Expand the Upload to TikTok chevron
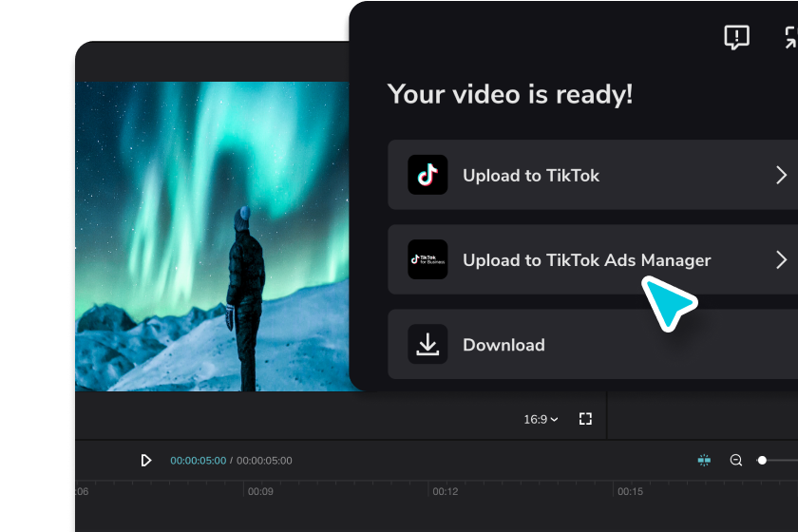This screenshot has width=798, height=532. coord(781,175)
